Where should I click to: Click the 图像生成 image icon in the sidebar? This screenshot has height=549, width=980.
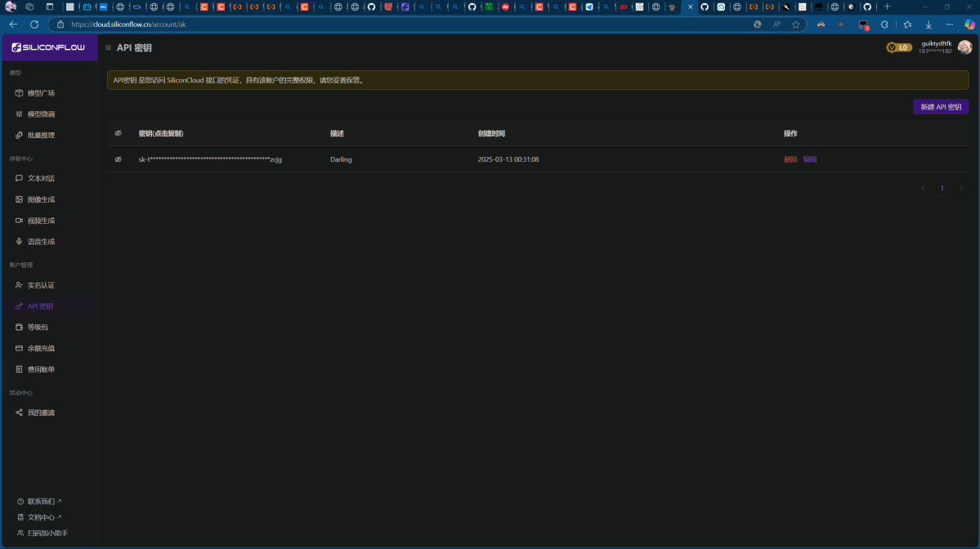20,199
